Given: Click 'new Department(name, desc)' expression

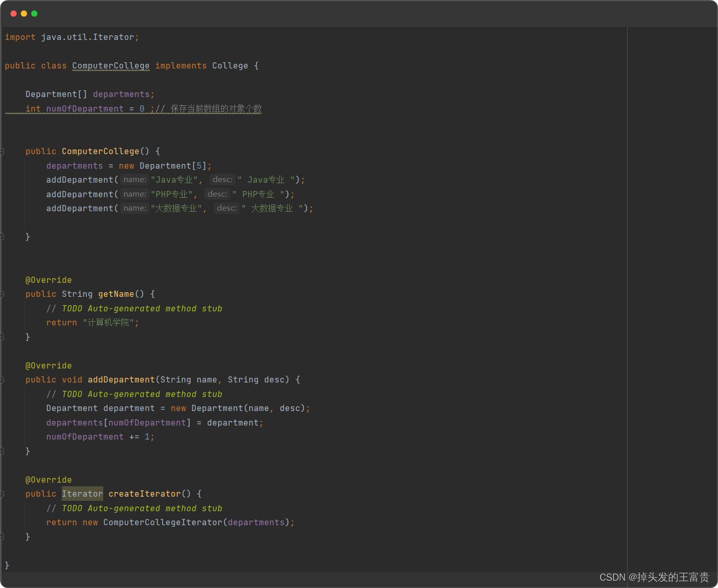Looking at the screenshot, I should 238,408.
